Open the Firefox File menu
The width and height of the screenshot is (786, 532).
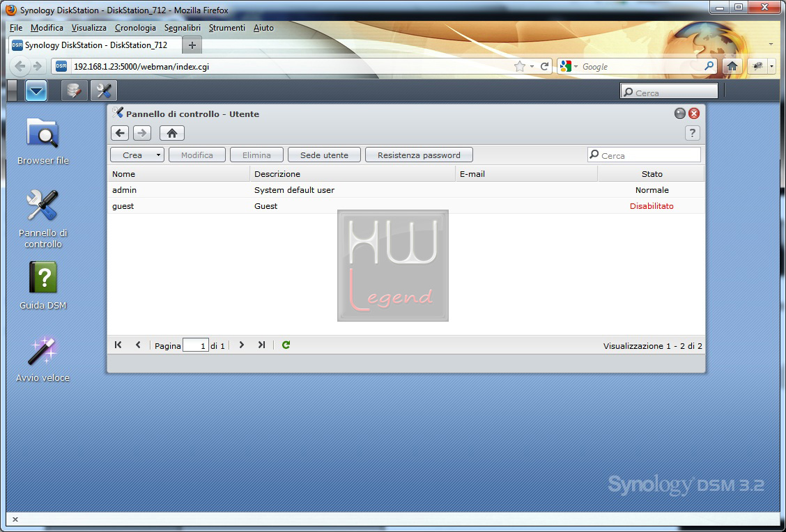[16, 28]
